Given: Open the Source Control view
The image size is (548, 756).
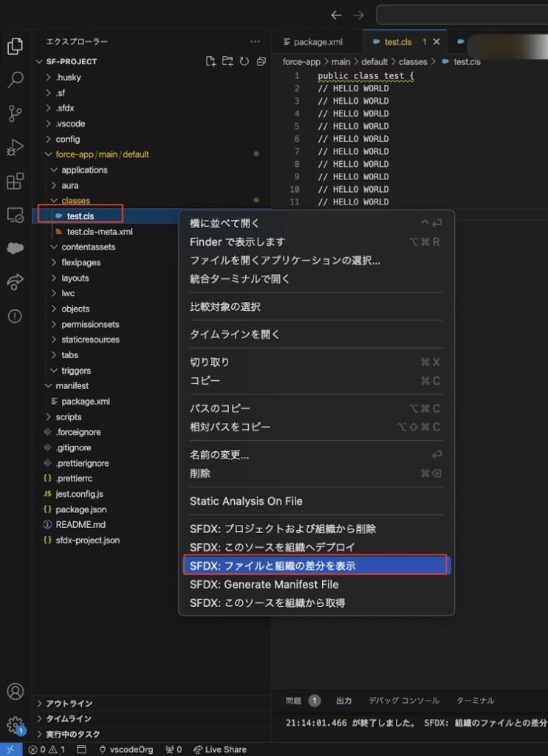Looking at the screenshot, I should click(x=15, y=113).
